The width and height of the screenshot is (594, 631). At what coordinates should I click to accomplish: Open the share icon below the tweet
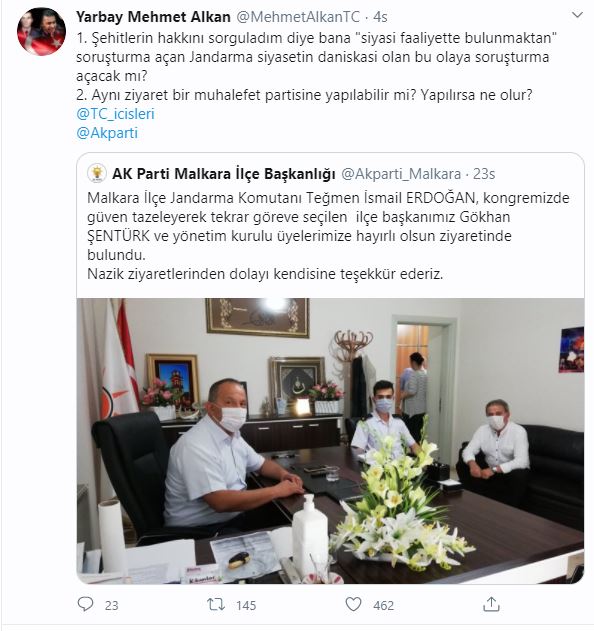(491, 604)
